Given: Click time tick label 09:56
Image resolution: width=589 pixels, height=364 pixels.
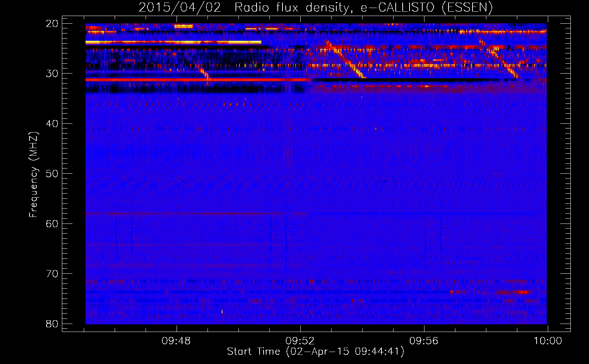Looking at the screenshot, I should pos(424,341).
